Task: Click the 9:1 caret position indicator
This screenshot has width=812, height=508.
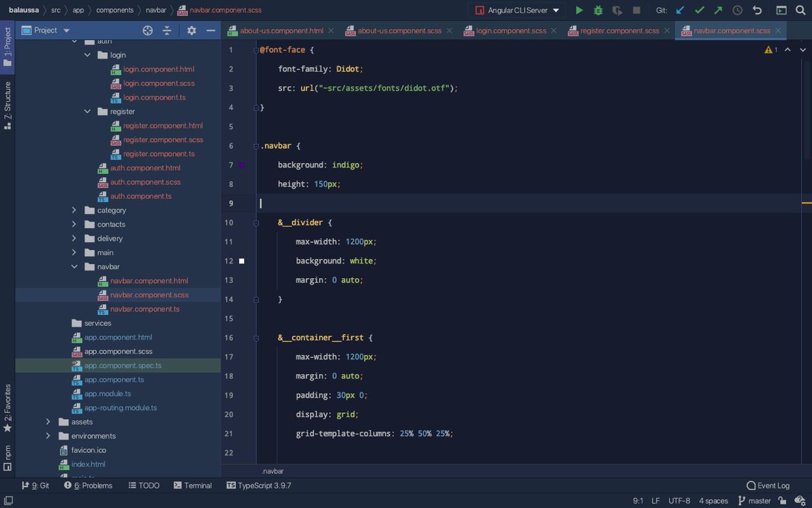Action: point(638,501)
